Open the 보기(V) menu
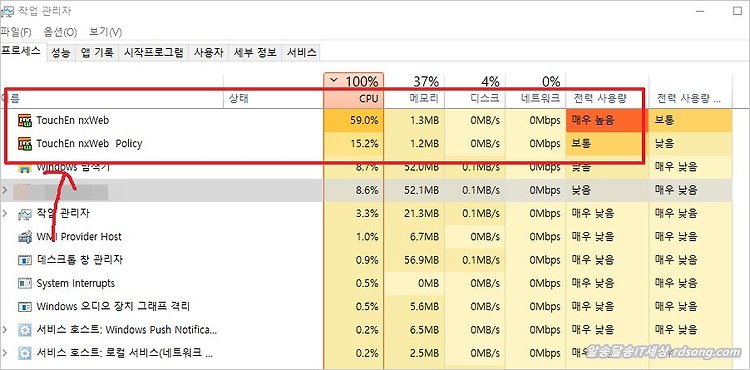Image resolution: width=750 pixels, height=370 pixels. pyautogui.click(x=106, y=32)
